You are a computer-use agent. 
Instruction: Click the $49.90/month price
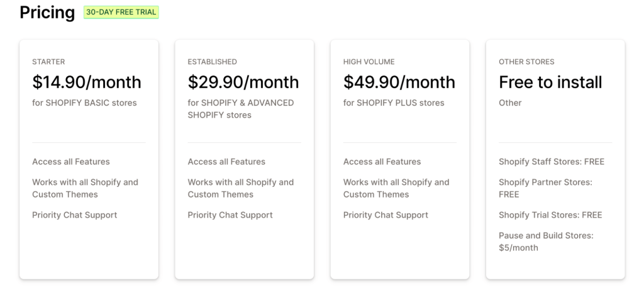(399, 82)
